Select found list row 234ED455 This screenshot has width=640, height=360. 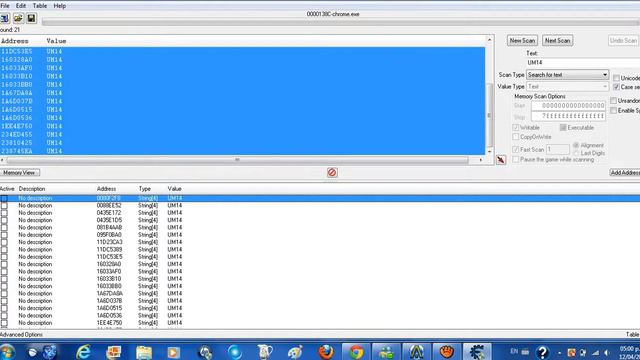click(242, 134)
